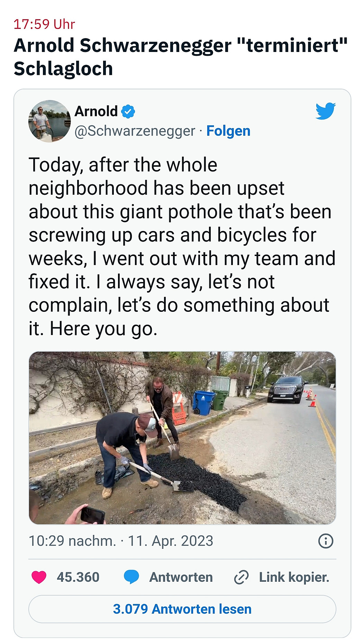Click the display name Arnold
This screenshot has height=642, width=364.
click(x=96, y=112)
